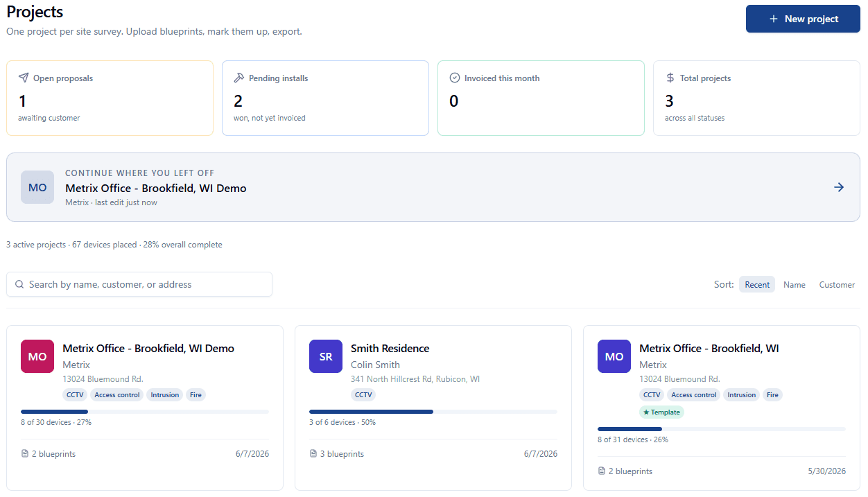The width and height of the screenshot is (868, 497).
Task: Click the 27% progress bar on the Demo project
Action: tap(145, 412)
